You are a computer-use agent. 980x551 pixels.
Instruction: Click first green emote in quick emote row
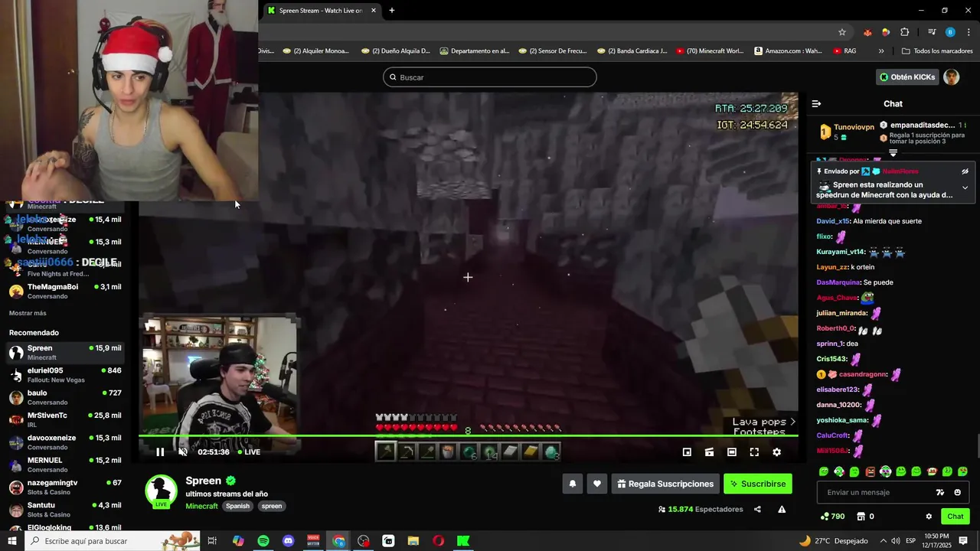[x=824, y=471]
